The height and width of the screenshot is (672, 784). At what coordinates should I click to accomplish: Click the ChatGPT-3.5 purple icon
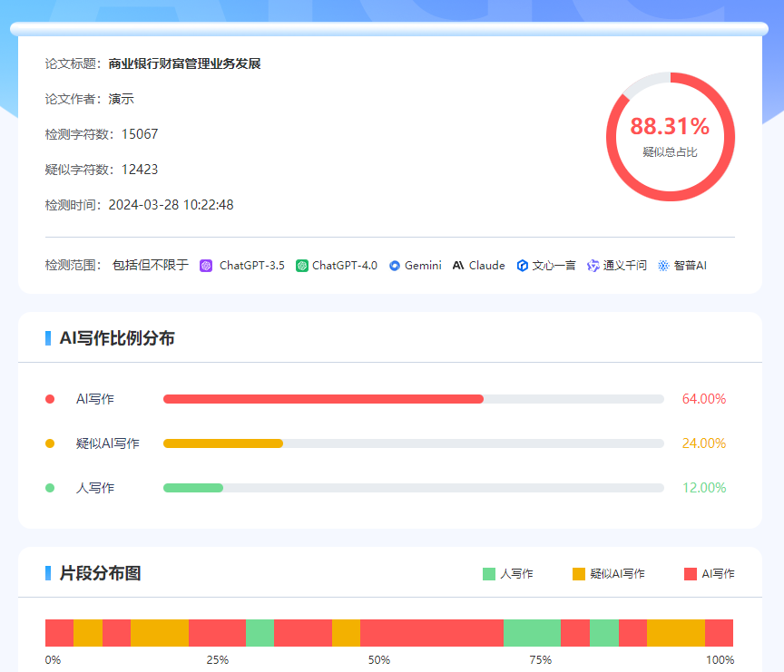tap(206, 266)
